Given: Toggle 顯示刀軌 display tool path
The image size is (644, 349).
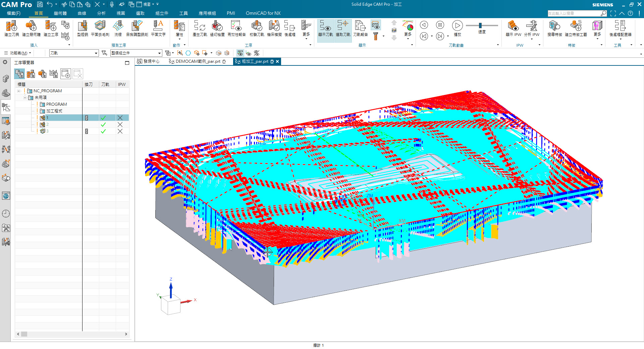Looking at the screenshot, I should tap(326, 30).
